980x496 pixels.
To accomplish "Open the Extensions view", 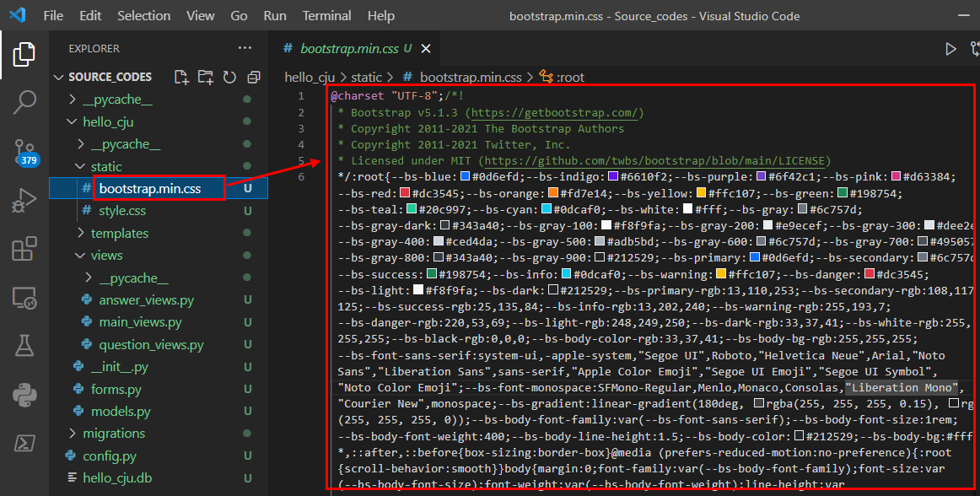I will 24,248.
